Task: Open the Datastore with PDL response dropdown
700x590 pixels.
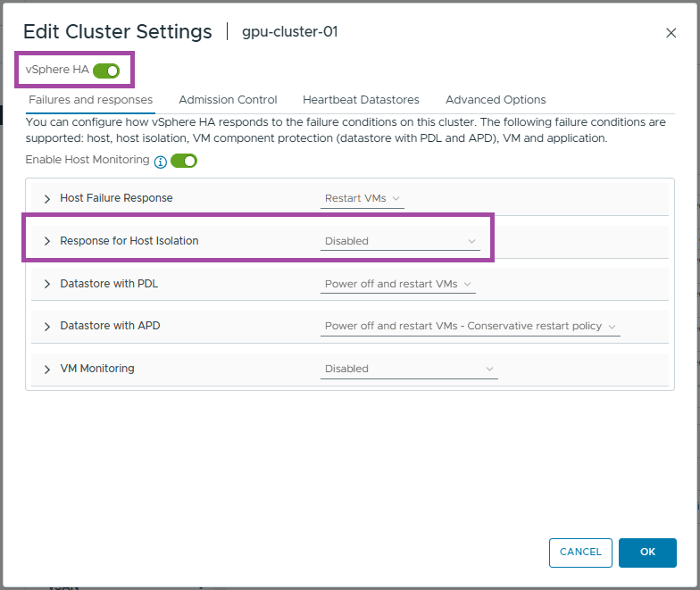Action: [x=398, y=284]
